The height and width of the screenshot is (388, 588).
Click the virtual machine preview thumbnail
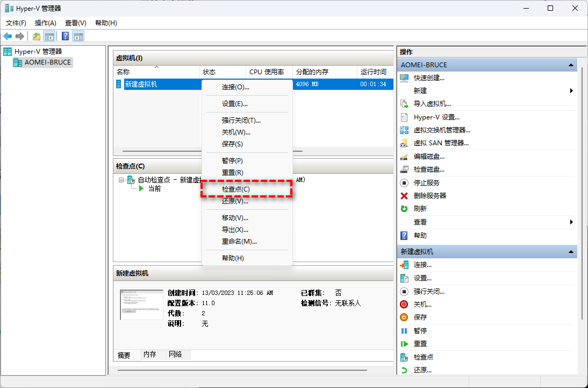(141, 305)
